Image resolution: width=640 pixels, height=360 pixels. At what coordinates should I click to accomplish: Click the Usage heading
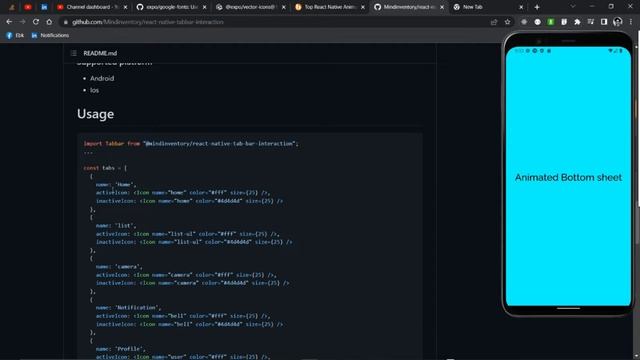(x=96, y=114)
